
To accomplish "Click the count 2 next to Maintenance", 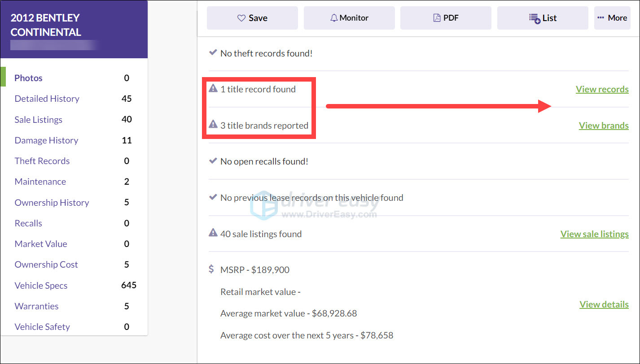I will (x=127, y=182).
